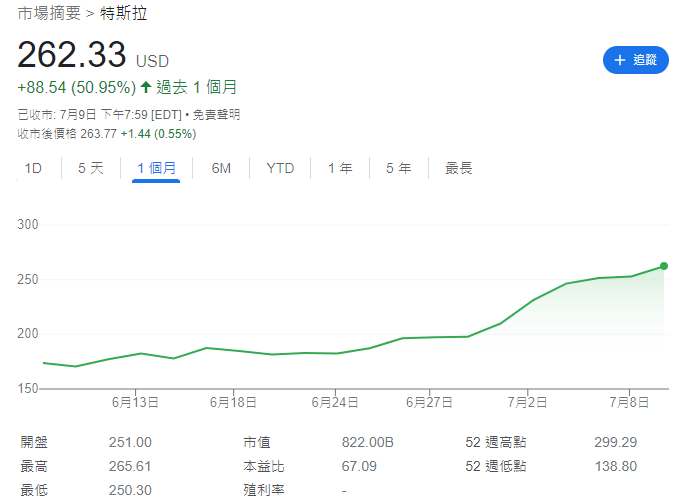Switch to the 5 天 tab
696x503 pixels.
(91, 168)
